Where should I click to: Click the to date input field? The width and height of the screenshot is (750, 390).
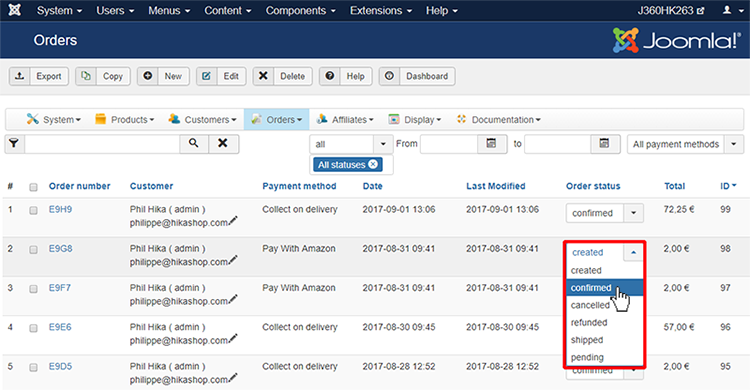pyautogui.click(x=557, y=144)
